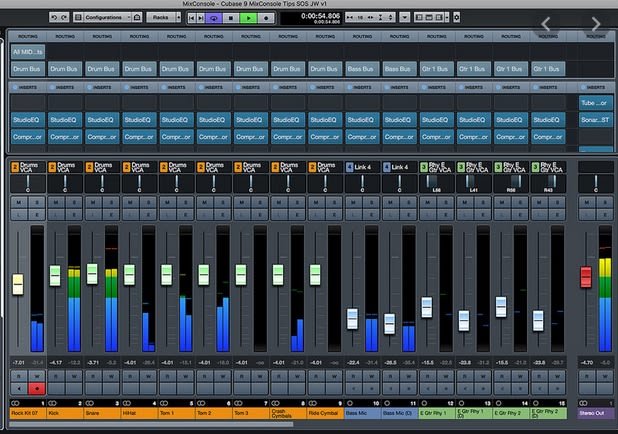Click the channel width reduce icon

click(349, 17)
